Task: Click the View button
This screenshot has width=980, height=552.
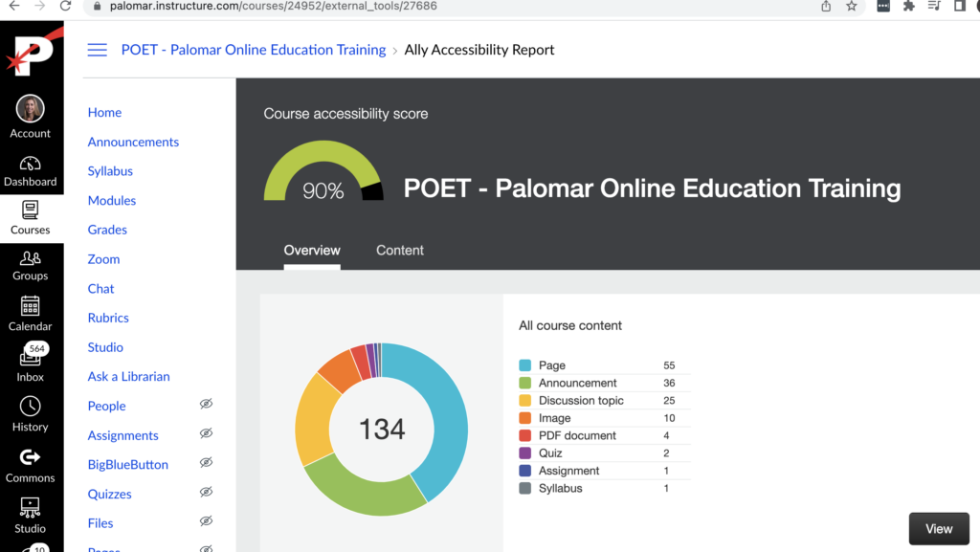Action: [x=939, y=529]
